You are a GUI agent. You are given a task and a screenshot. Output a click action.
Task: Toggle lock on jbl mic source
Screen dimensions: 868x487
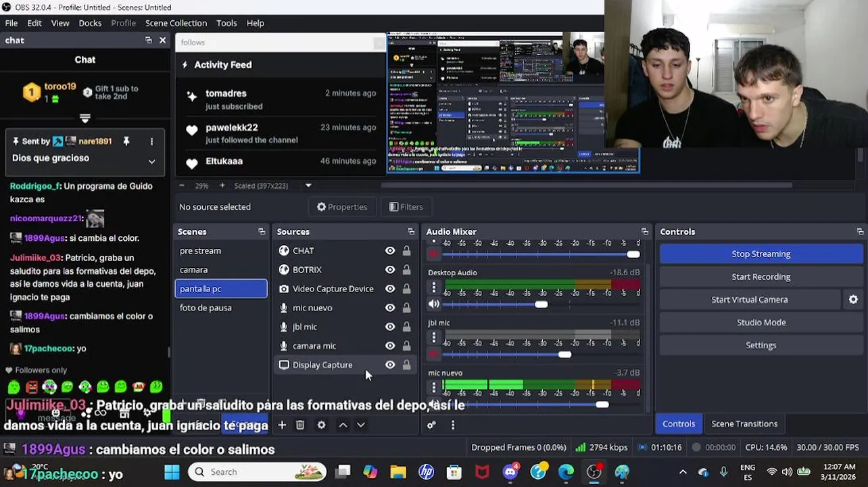click(x=406, y=327)
